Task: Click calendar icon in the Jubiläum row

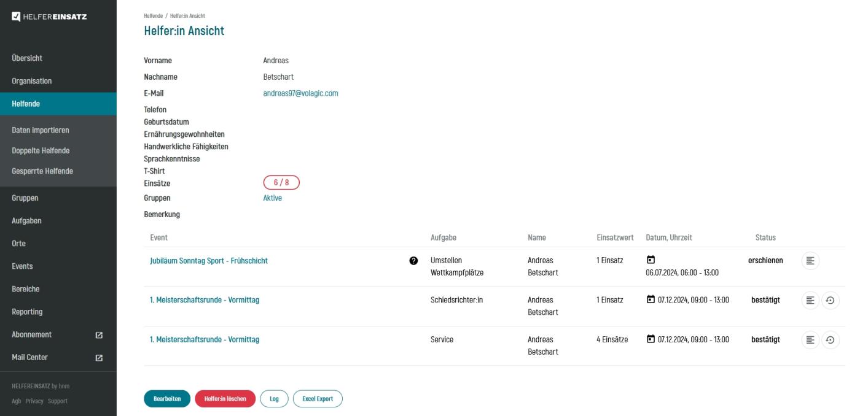Action: point(651,260)
